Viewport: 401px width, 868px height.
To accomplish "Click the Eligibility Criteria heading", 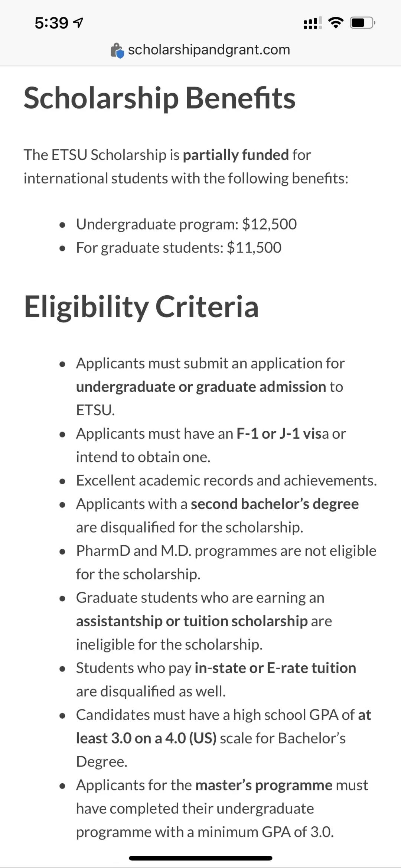I will coord(141,307).
